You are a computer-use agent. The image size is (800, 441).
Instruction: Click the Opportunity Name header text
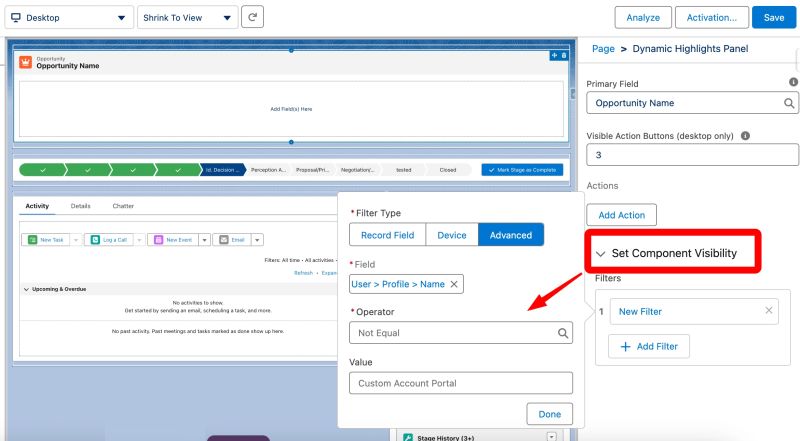point(68,66)
